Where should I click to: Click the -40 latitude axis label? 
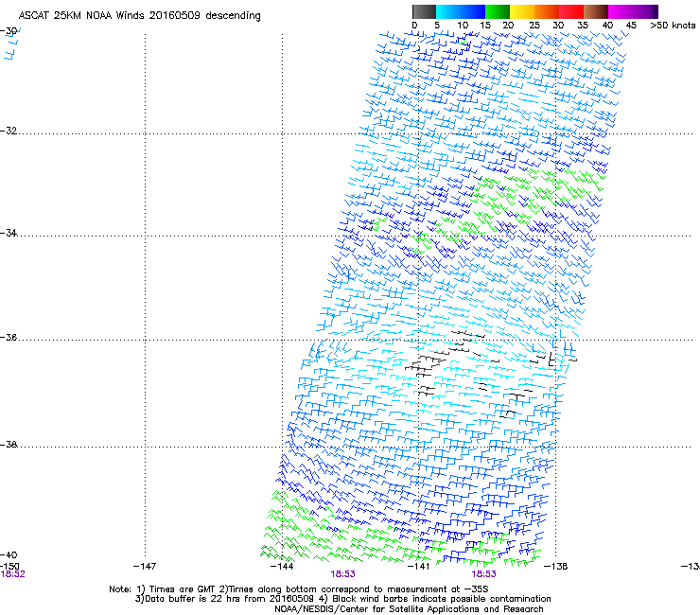(x=9, y=554)
